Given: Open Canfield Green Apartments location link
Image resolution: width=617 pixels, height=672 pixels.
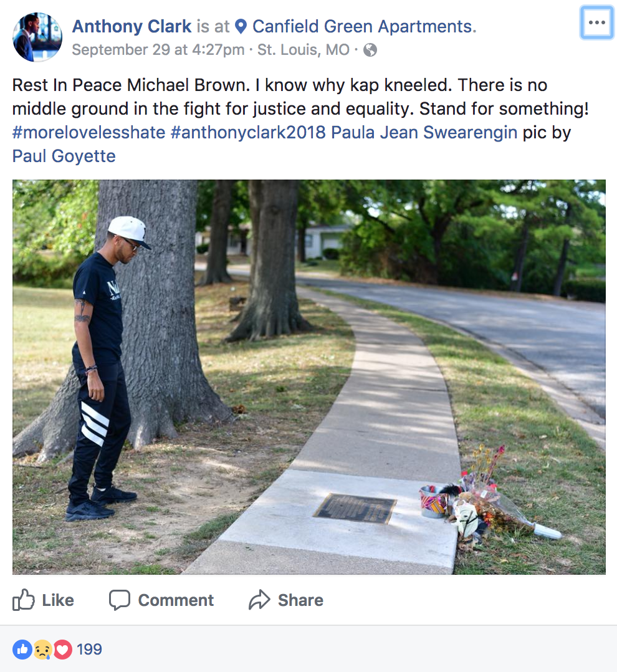Looking at the screenshot, I should click(364, 27).
